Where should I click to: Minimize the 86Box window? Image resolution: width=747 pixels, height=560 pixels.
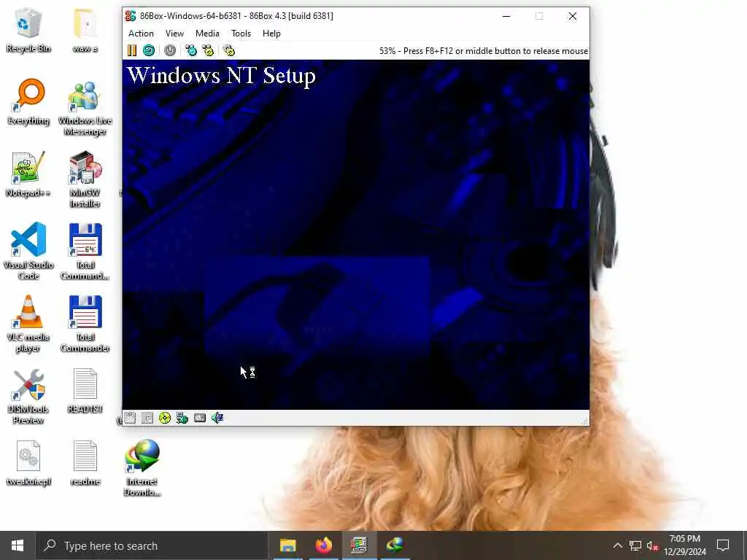[506, 16]
